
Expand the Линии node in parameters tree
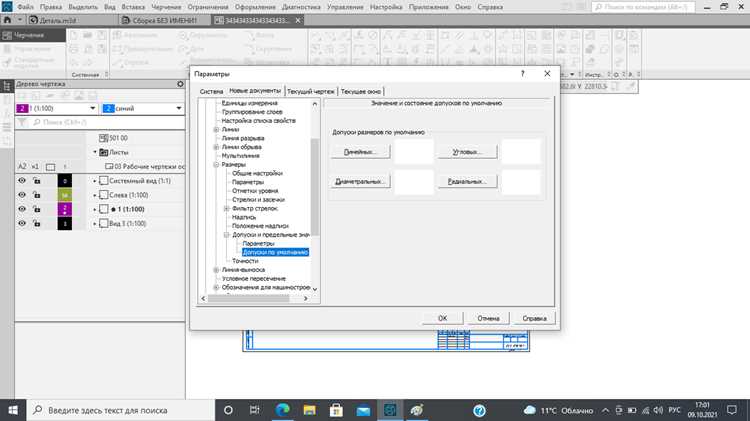(216, 130)
